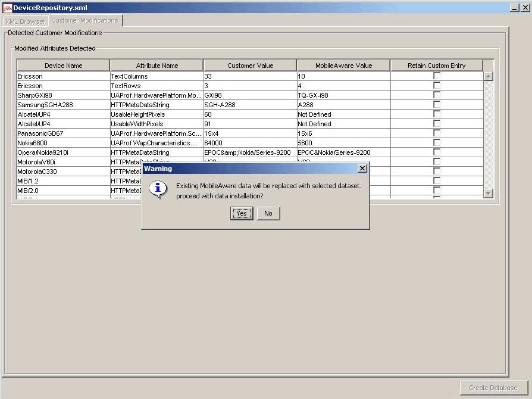Click MobileAware value 5600

tap(344, 142)
